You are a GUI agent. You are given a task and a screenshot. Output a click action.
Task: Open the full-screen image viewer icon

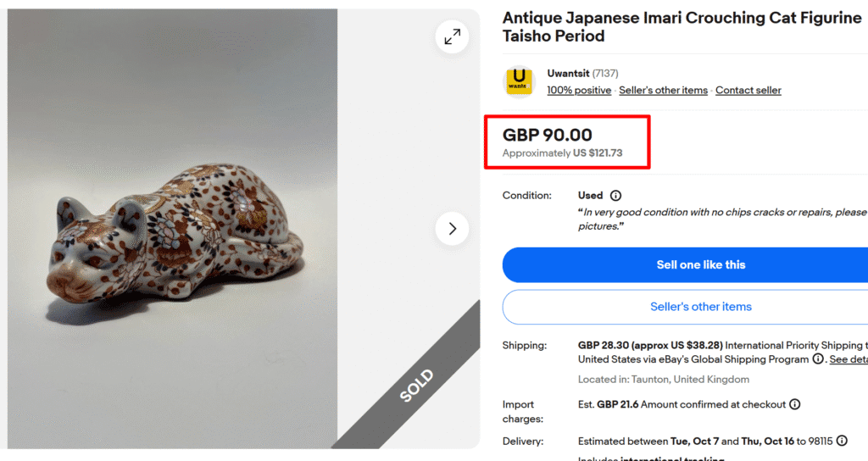coord(452,36)
